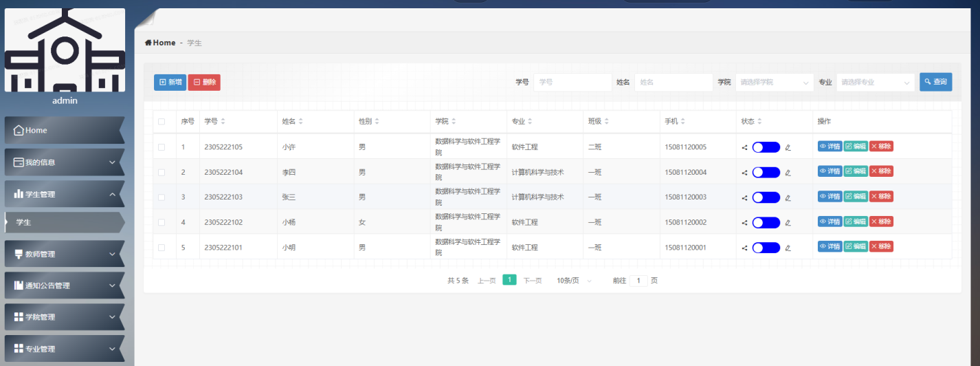980x366 pixels.
Task: Expand the 通知公告管理 sidebar menu
Action: (65, 286)
